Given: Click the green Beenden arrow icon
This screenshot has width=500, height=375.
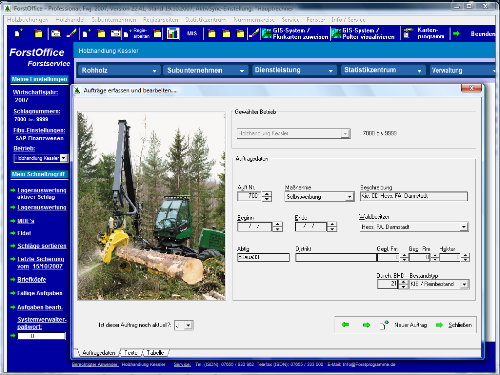Looking at the screenshot, I should (456, 33).
